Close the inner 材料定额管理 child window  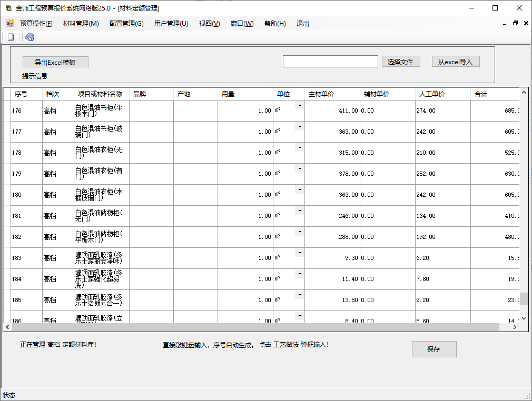pyautogui.click(x=525, y=23)
